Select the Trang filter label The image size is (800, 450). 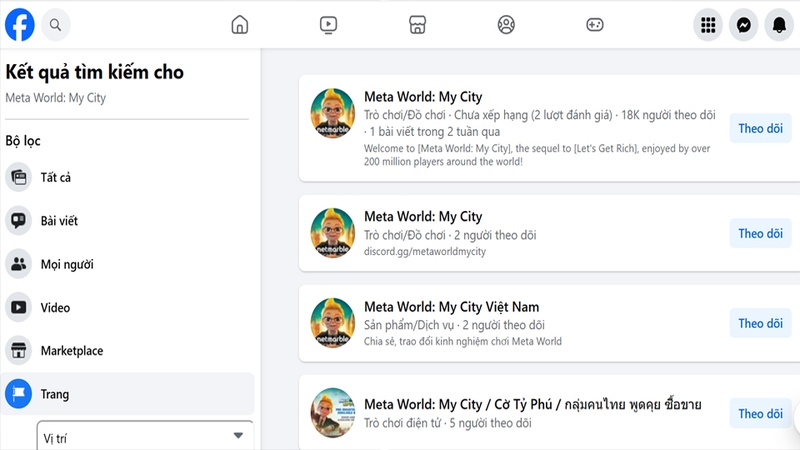tap(55, 394)
